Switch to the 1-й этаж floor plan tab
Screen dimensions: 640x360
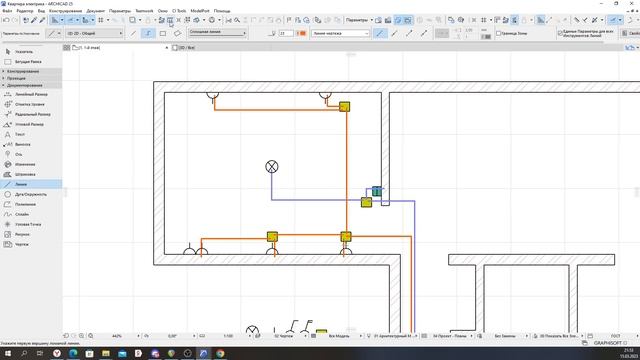[120, 48]
